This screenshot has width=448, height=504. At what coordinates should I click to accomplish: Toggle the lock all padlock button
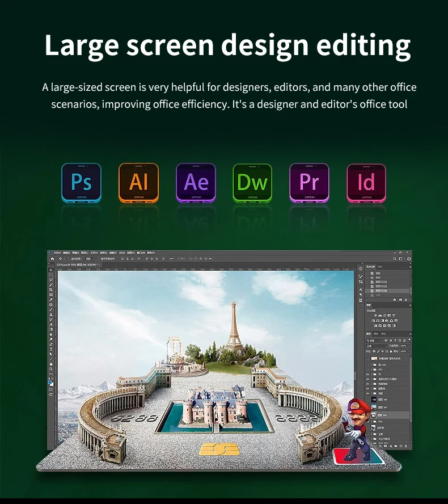391,351
